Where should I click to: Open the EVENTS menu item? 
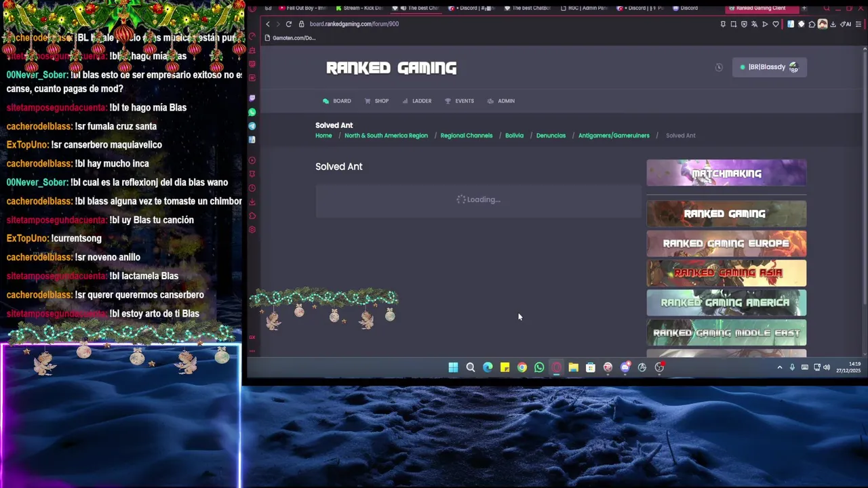460,101
